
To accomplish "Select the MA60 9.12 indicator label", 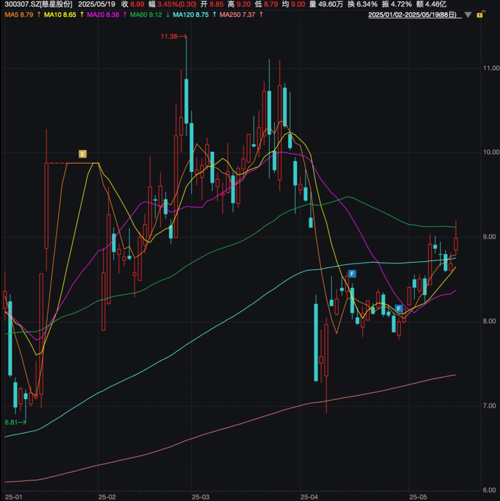I will pyautogui.click(x=146, y=15).
